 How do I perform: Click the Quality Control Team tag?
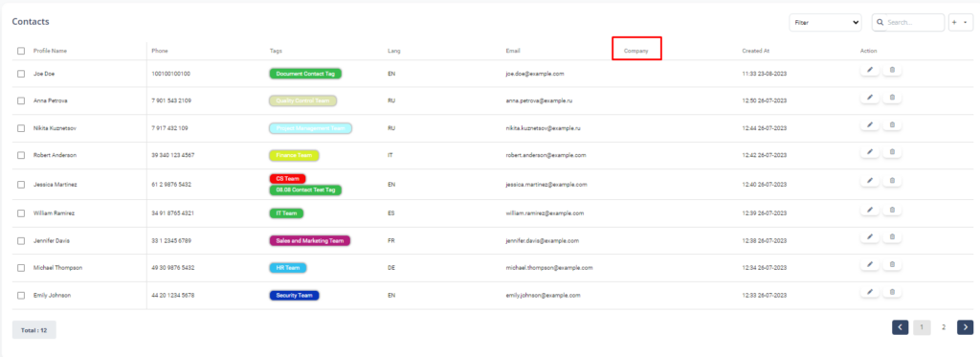click(x=303, y=100)
